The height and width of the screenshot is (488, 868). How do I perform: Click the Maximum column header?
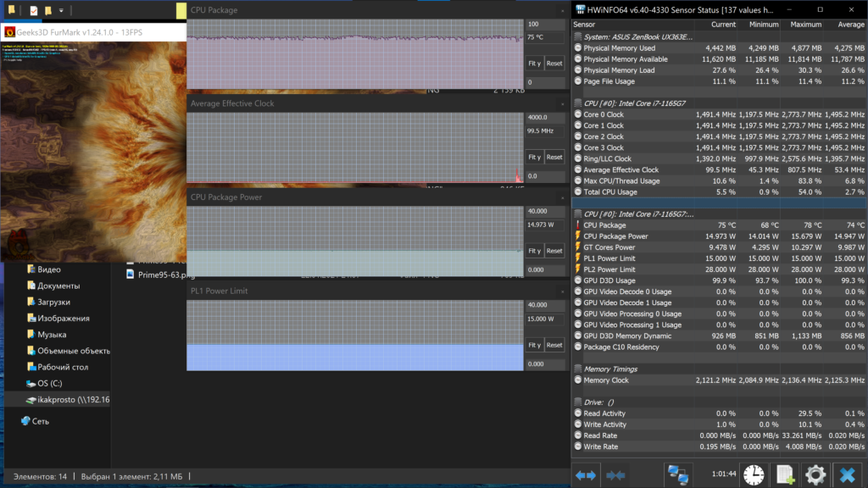[x=805, y=25]
